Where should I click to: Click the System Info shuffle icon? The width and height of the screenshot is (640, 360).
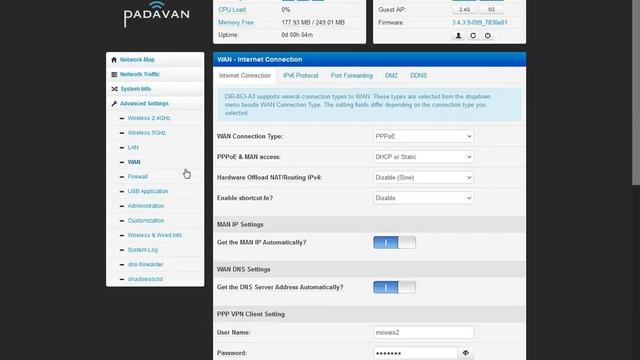pyautogui.click(x=114, y=89)
